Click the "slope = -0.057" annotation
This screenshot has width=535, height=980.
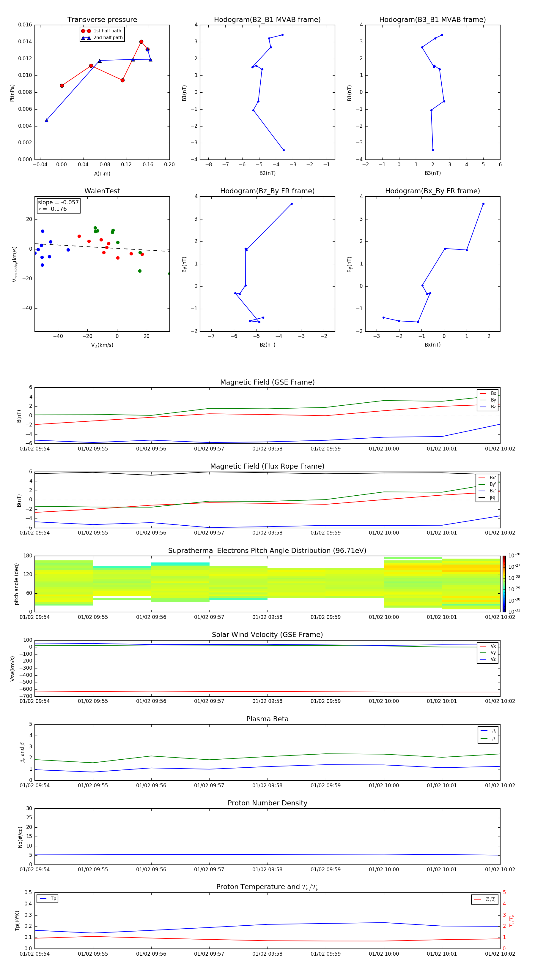58,203
